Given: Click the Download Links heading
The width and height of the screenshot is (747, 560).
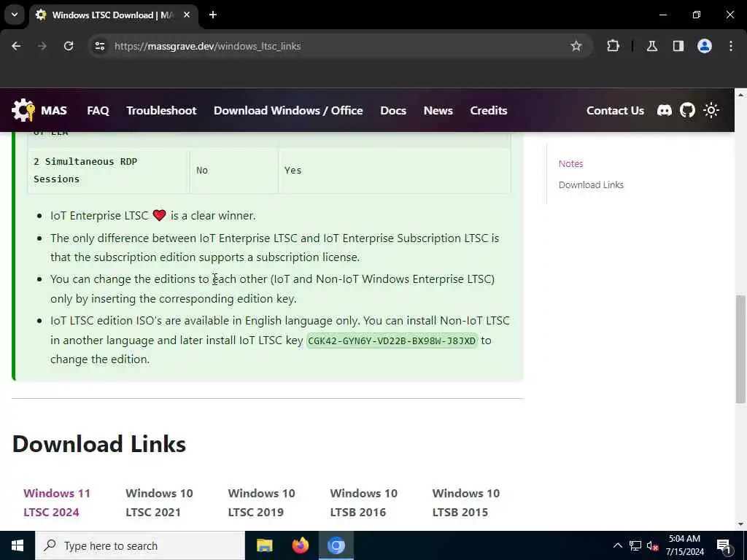Looking at the screenshot, I should click(99, 444).
